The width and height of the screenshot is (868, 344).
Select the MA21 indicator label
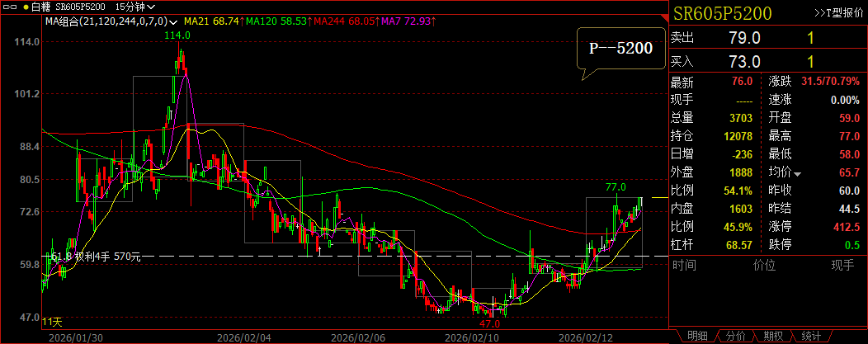(213, 20)
